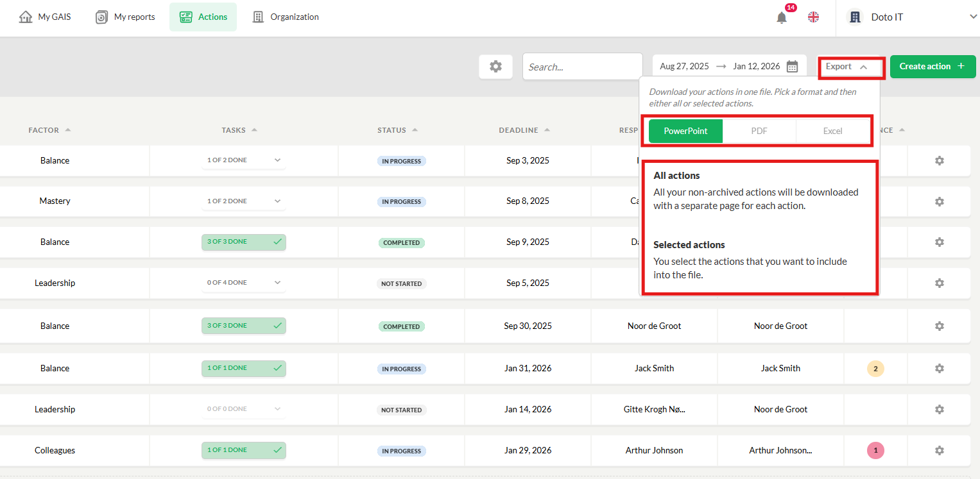This screenshot has height=479, width=980.
Task: Expand the 0 OF 4 DONE tasks dropdown
Action: point(244,283)
